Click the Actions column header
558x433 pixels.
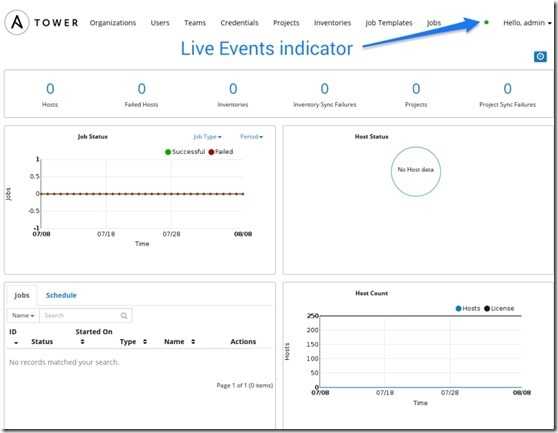[x=243, y=342]
